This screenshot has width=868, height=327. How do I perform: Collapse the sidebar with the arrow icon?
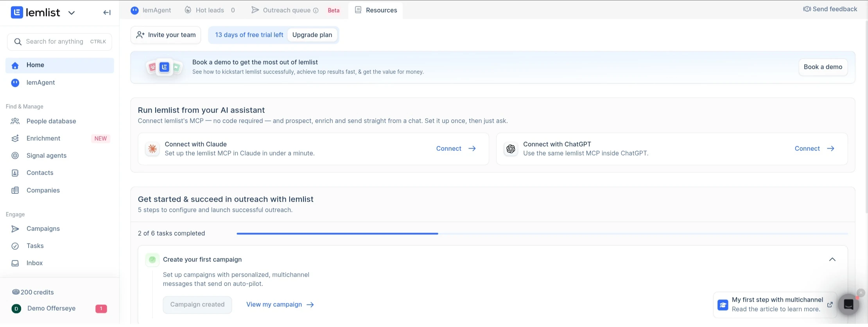point(107,13)
